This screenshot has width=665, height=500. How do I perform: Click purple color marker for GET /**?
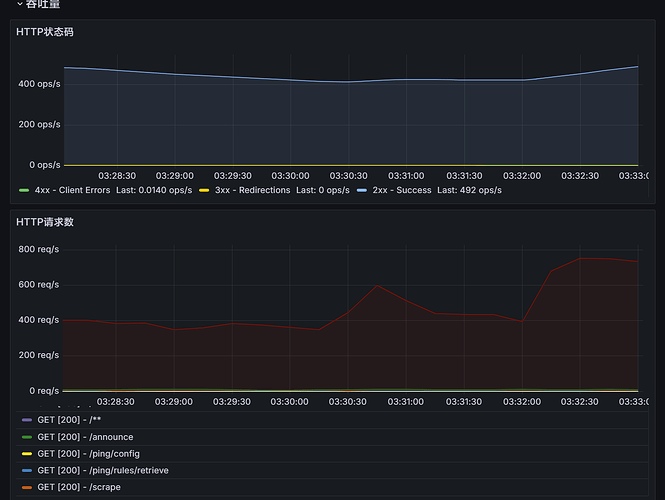[26, 420]
